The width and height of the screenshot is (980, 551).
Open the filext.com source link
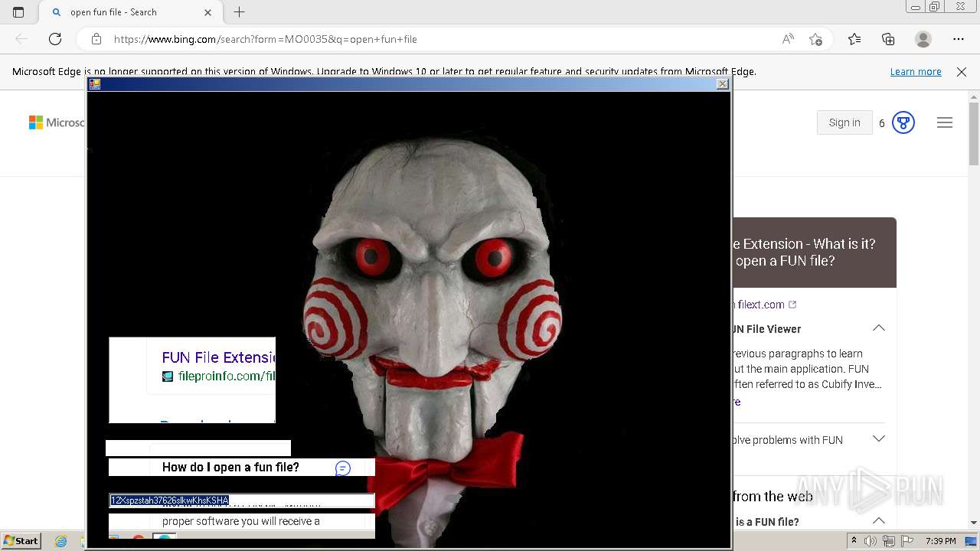tap(766, 305)
